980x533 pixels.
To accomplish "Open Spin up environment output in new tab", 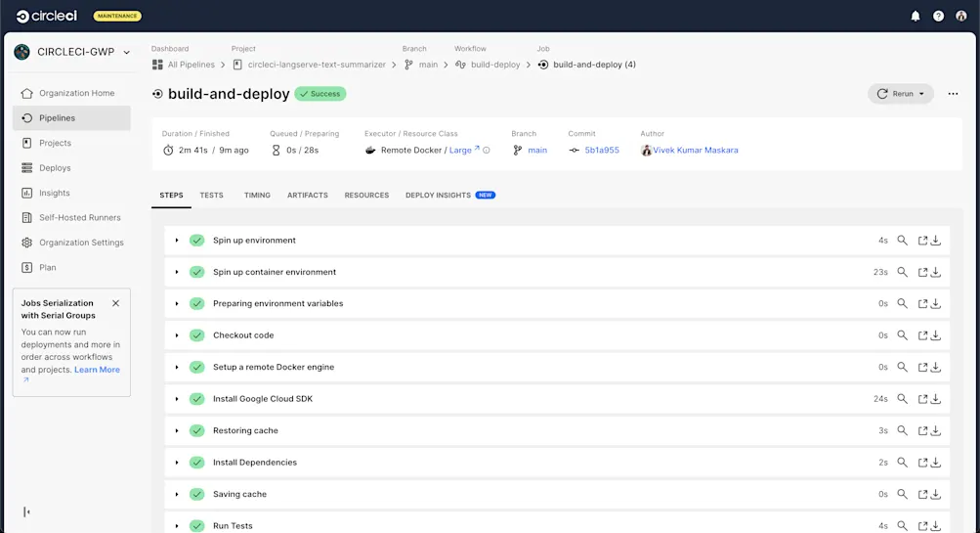I will pyautogui.click(x=922, y=241).
